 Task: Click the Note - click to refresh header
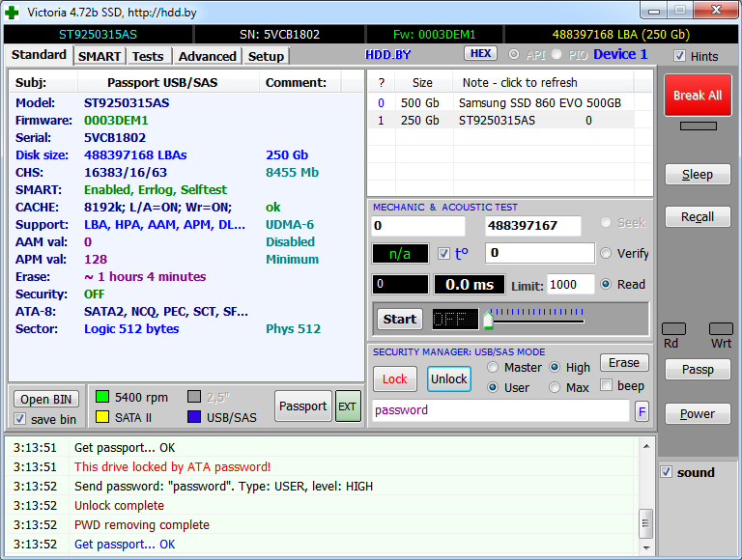[x=543, y=83]
